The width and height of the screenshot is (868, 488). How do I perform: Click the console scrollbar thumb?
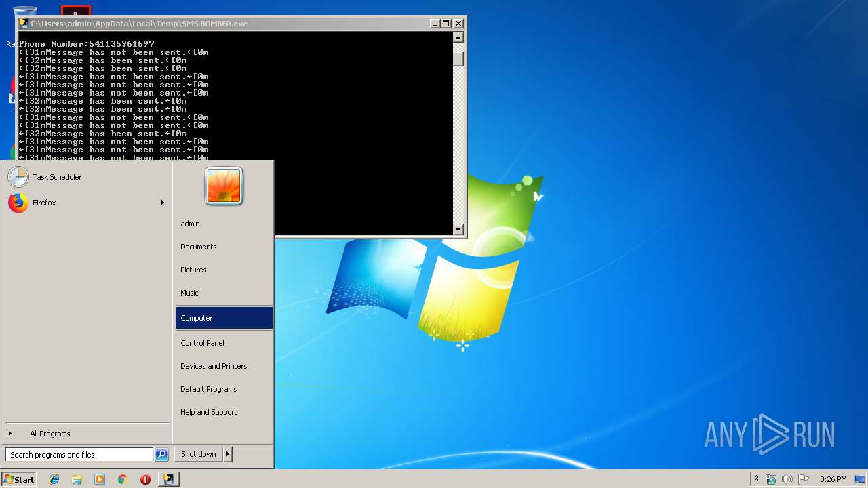(458, 59)
